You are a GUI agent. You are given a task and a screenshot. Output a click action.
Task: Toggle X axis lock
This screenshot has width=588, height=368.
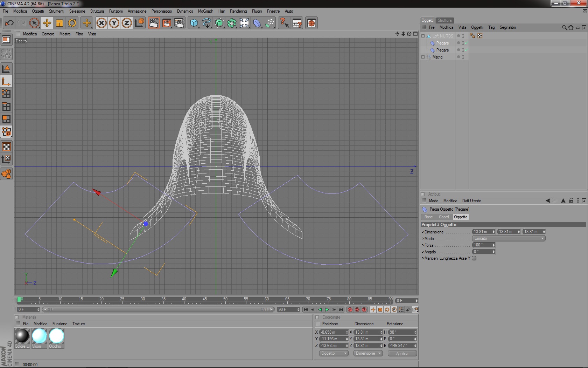(x=101, y=23)
